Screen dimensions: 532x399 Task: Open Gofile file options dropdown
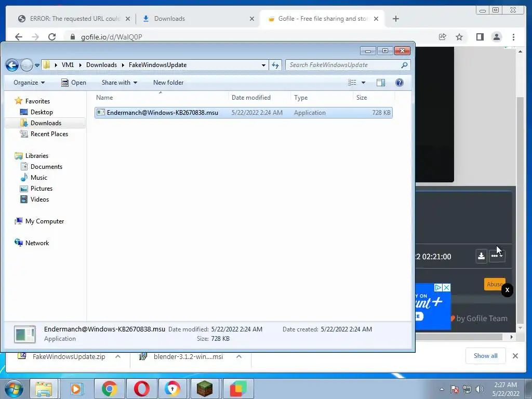coord(497,256)
